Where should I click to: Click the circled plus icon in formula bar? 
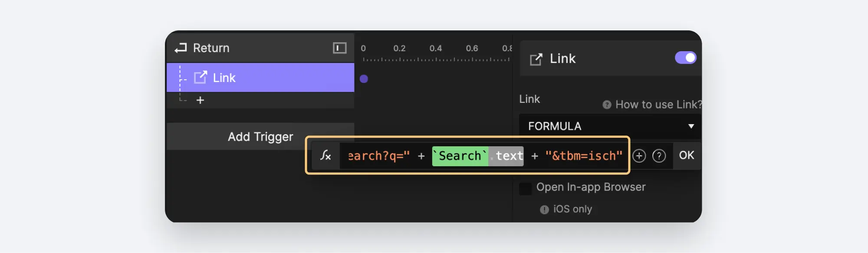tap(639, 156)
